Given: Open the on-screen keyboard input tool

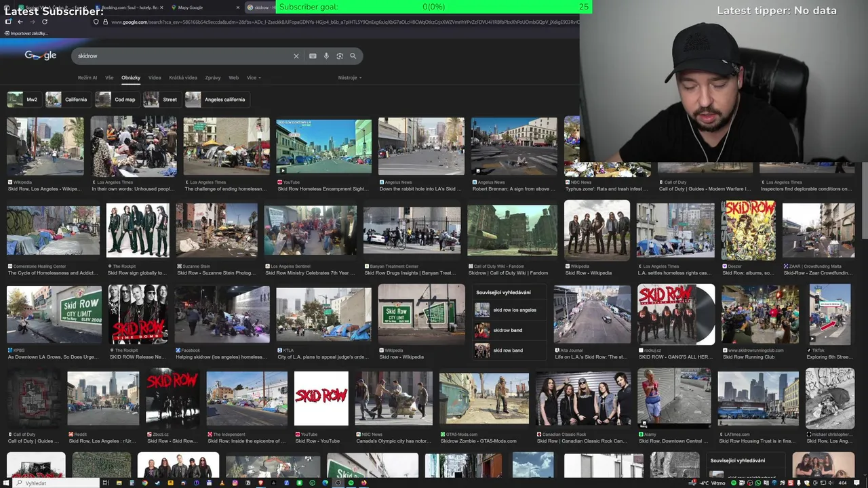Looking at the screenshot, I should pos(313,56).
